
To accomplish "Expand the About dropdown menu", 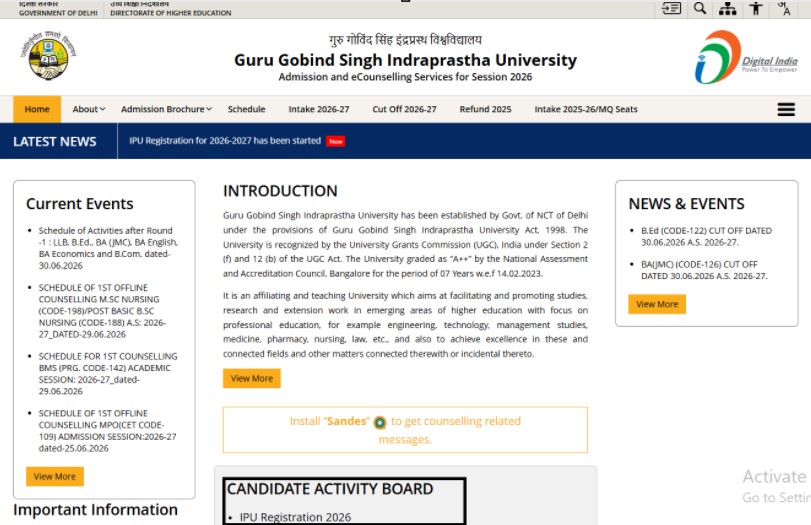I will pyautogui.click(x=88, y=109).
